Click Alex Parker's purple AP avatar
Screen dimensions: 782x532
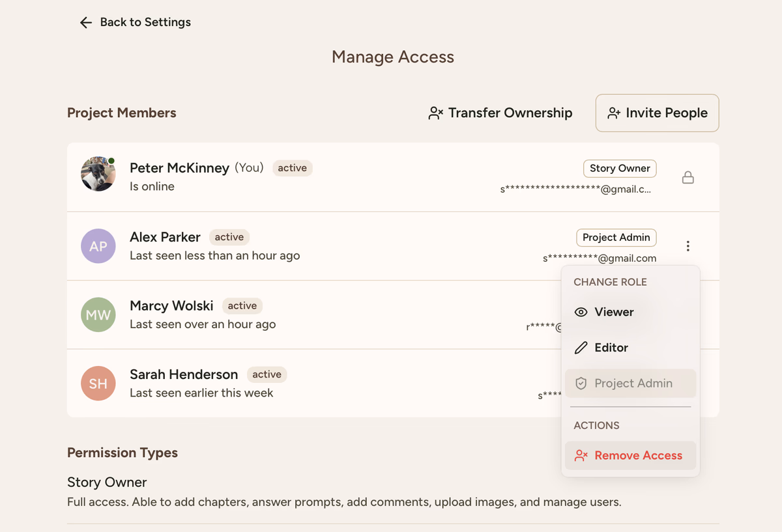98,246
